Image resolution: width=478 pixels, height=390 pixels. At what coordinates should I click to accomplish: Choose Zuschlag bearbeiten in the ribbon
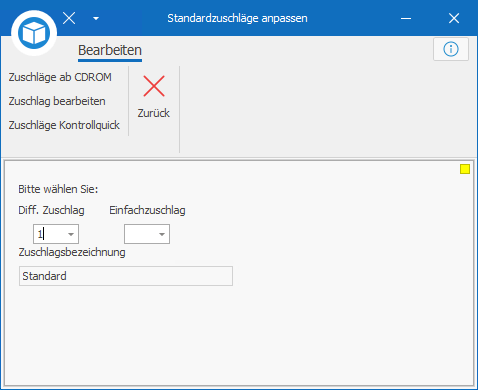tap(57, 101)
